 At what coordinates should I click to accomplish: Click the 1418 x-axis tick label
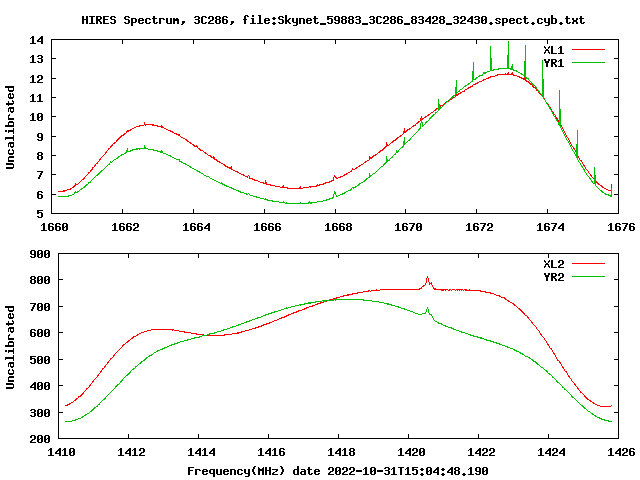[x=341, y=452]
